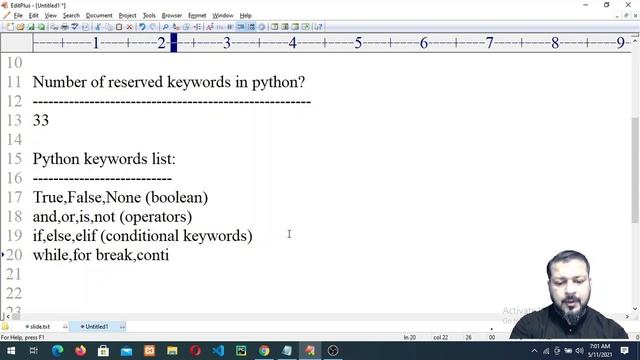The image size is (640, 360).
Task: Open the Document menu
Action: 99,16
